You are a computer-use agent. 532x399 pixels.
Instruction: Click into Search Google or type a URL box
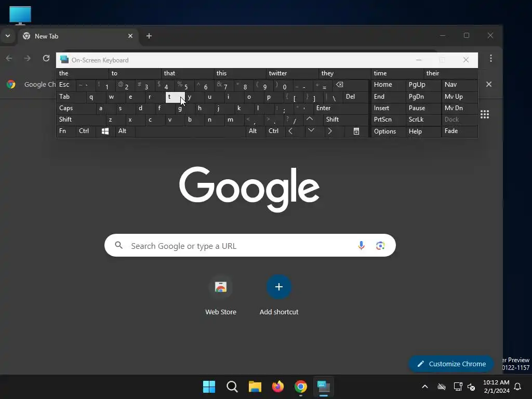(x=250, y=245)
